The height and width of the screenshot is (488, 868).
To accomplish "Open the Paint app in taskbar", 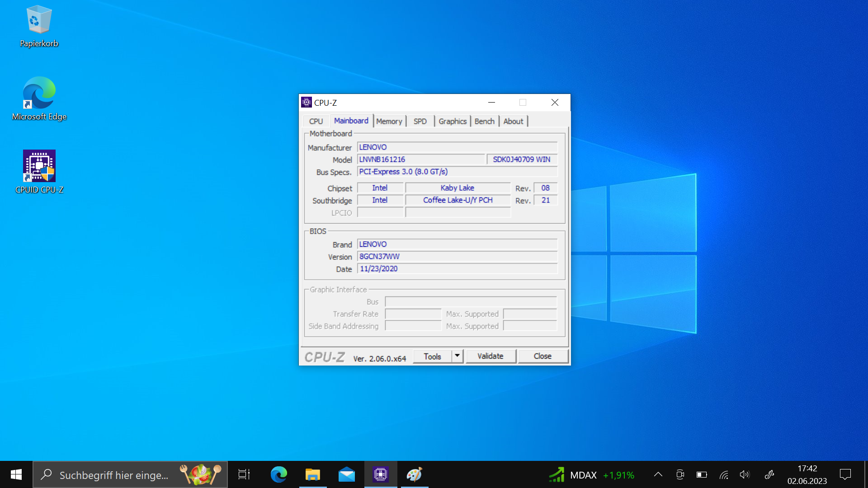I will tap(414, 474).
